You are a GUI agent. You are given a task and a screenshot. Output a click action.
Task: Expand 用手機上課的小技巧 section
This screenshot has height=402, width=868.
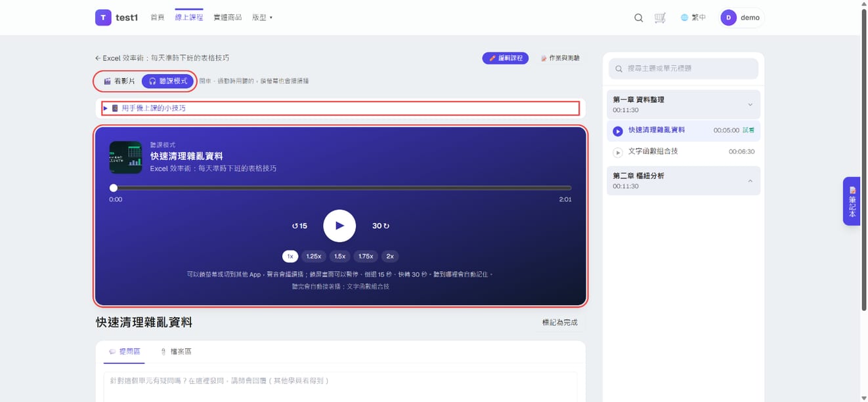point(340,108)
